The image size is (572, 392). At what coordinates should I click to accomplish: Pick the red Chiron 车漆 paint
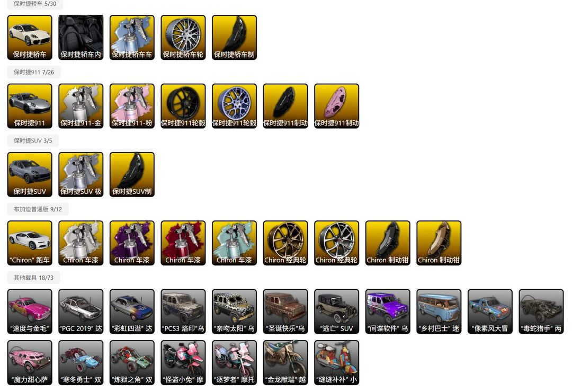tap(183, 243)
